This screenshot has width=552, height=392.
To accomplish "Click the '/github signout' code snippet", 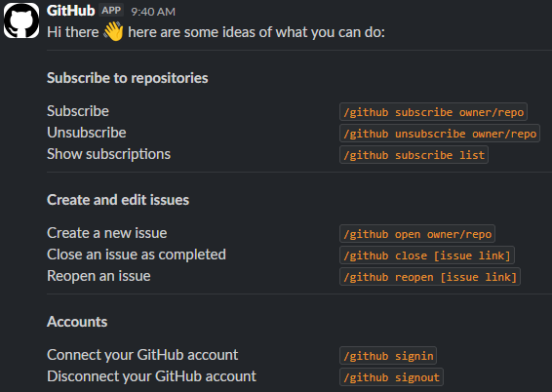I will click(391, 377).
